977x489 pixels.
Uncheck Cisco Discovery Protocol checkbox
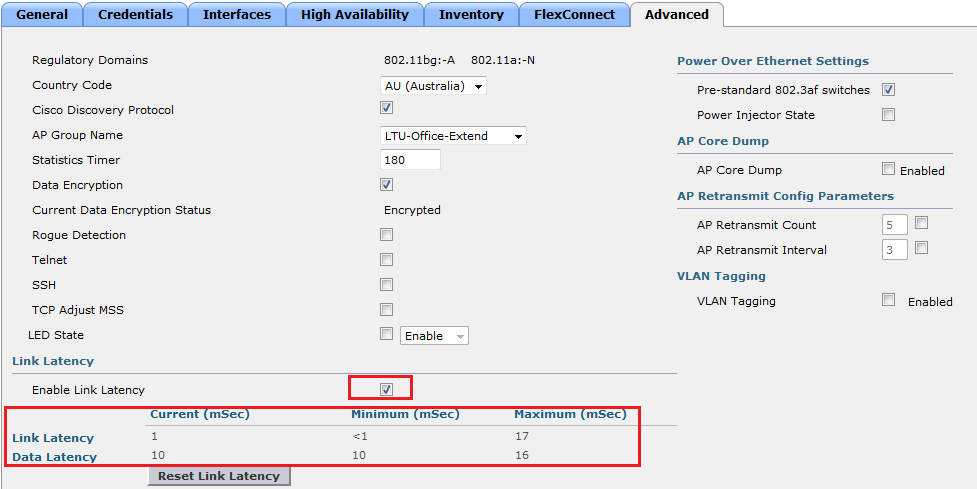[387, 108]
